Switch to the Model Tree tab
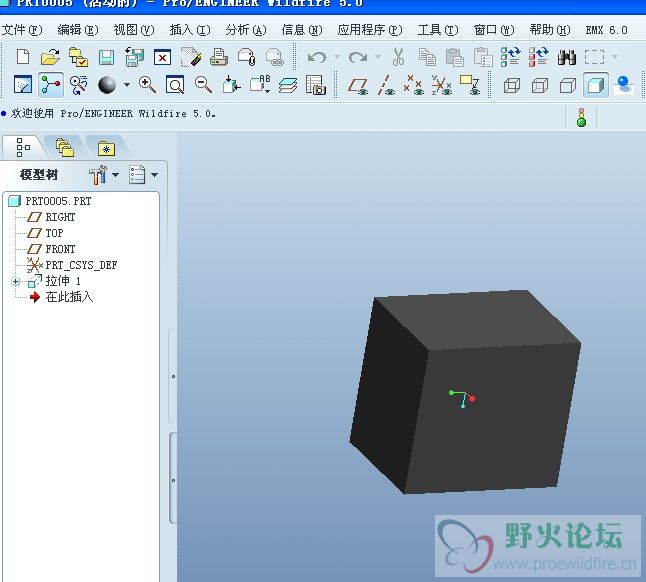 click(23, 147)
